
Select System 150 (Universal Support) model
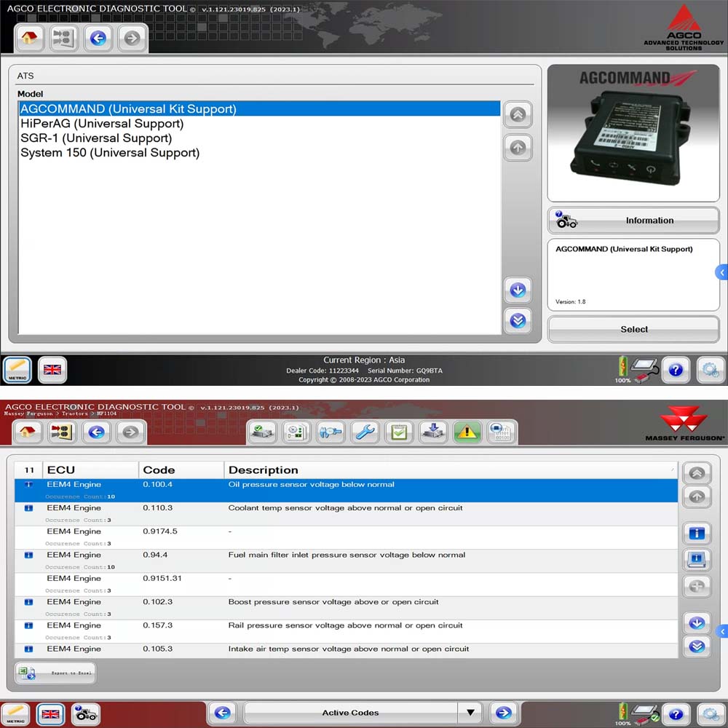pyautogui.click(x=110, y=153)
